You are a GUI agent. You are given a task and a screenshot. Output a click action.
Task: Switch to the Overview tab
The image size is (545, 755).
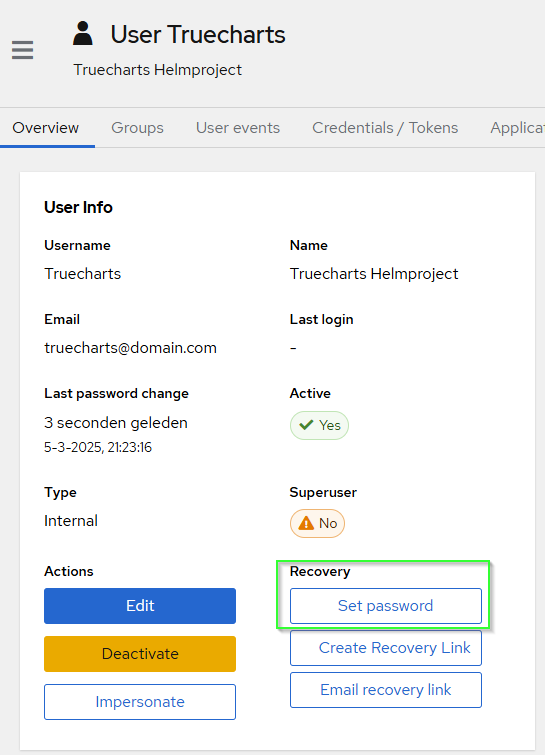(46, 128)
